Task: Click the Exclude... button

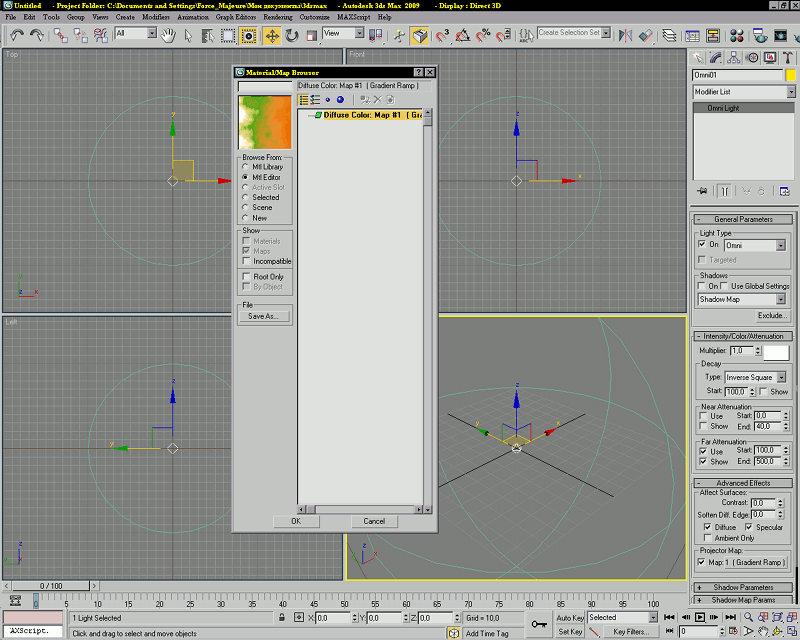Action: click(x=772, y=315)
